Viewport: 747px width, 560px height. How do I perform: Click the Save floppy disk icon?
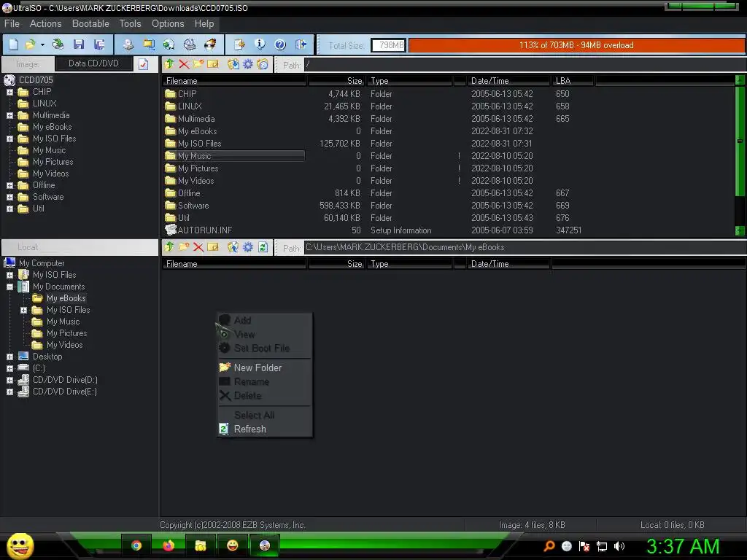(79, 44)
